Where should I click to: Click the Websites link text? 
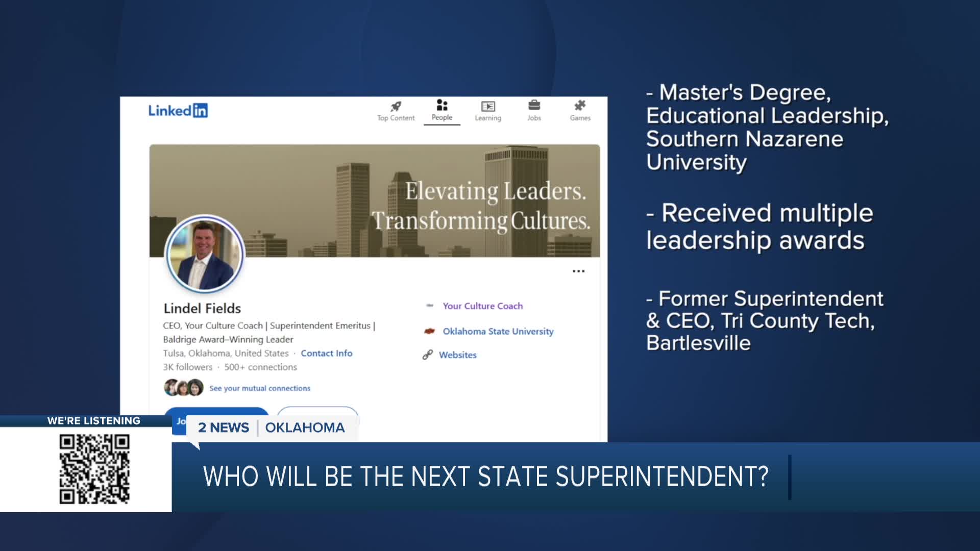(457, 355)
